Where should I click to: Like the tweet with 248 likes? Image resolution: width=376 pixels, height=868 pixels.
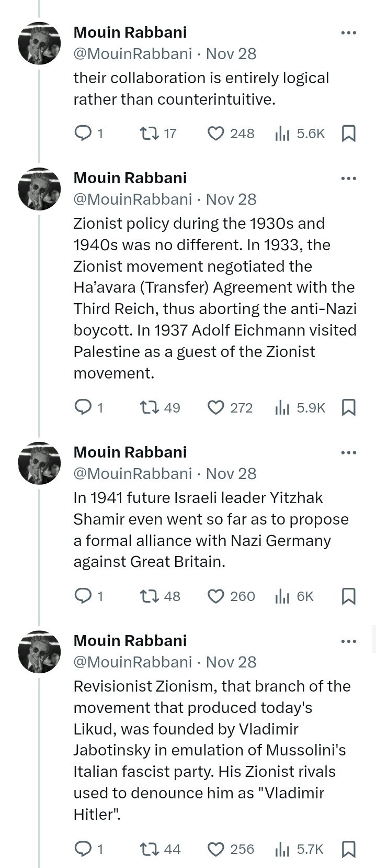pos(215,133)
